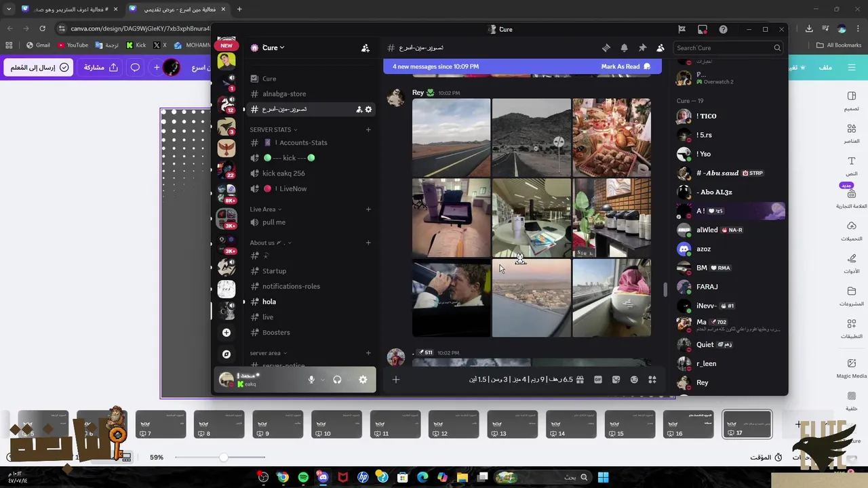868x488 pixels.
Task: Open Canva Magic Media panel
Action: pos(852,369)
